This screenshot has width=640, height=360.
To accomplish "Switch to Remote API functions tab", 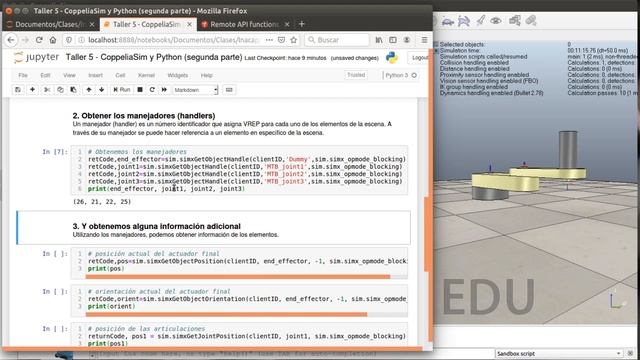I will point(244,24).
